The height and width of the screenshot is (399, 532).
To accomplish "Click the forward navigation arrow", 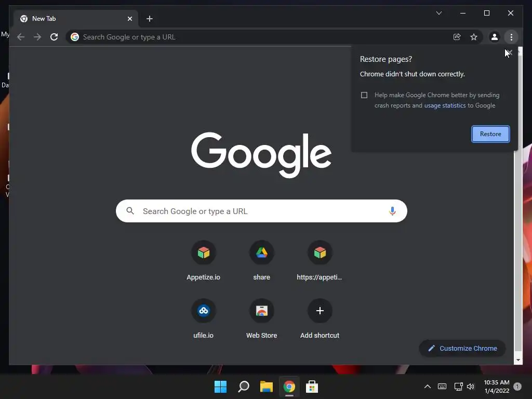I will (x=37, y=37).
